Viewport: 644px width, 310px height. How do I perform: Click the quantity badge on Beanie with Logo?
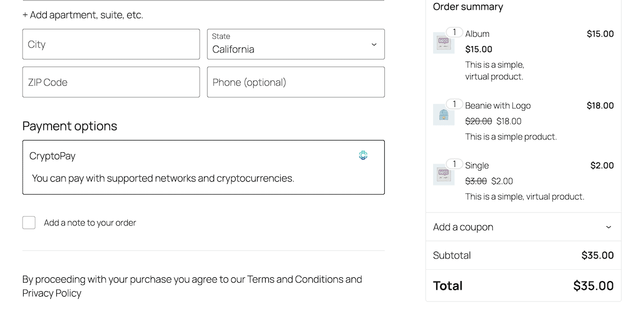point(454,104)
